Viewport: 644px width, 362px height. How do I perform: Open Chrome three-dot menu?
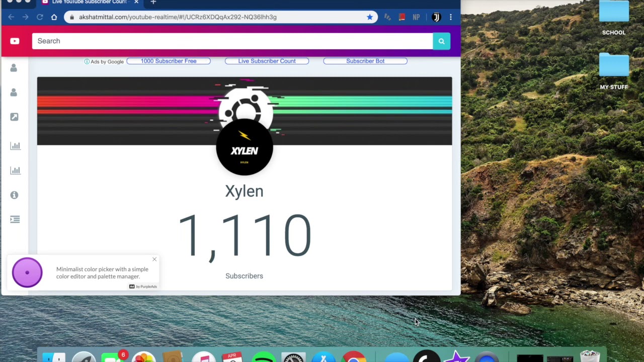click(451, 17)
